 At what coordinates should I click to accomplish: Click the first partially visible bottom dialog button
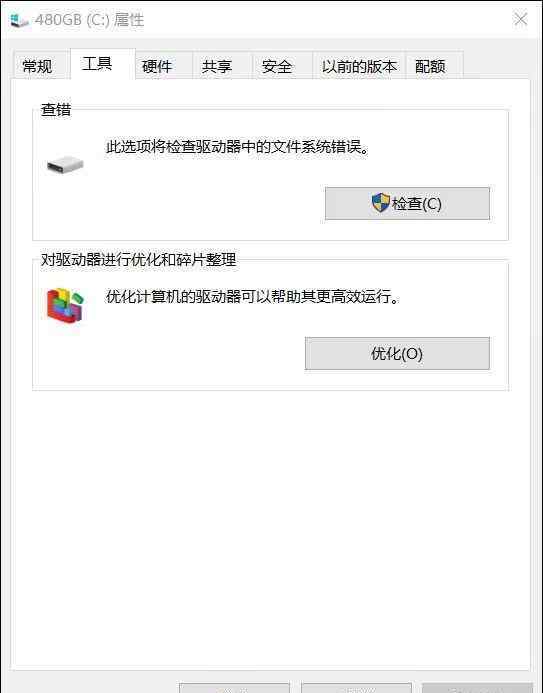[x=234, y=688]
